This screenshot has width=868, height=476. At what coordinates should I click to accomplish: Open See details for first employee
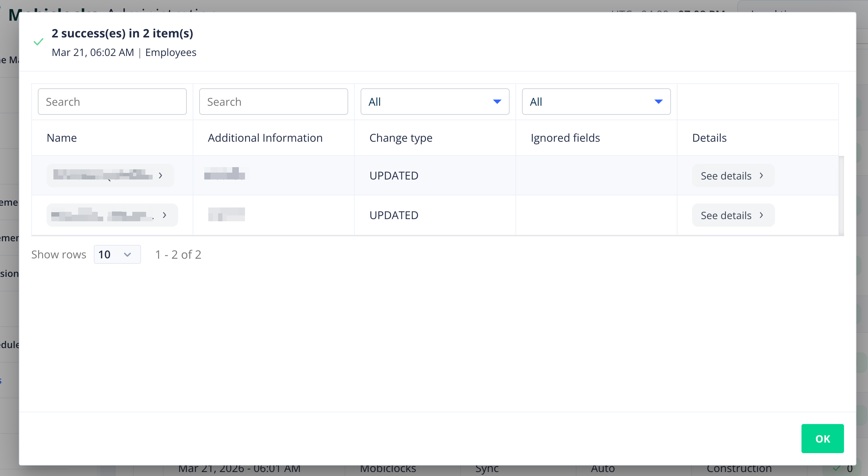pyautogui.click(x=726, y=176)
